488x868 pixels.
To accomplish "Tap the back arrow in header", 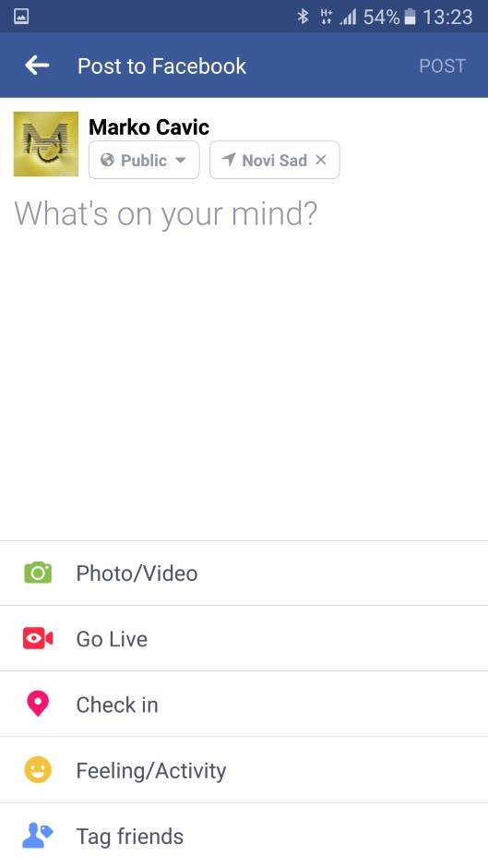I will [37, 66].
